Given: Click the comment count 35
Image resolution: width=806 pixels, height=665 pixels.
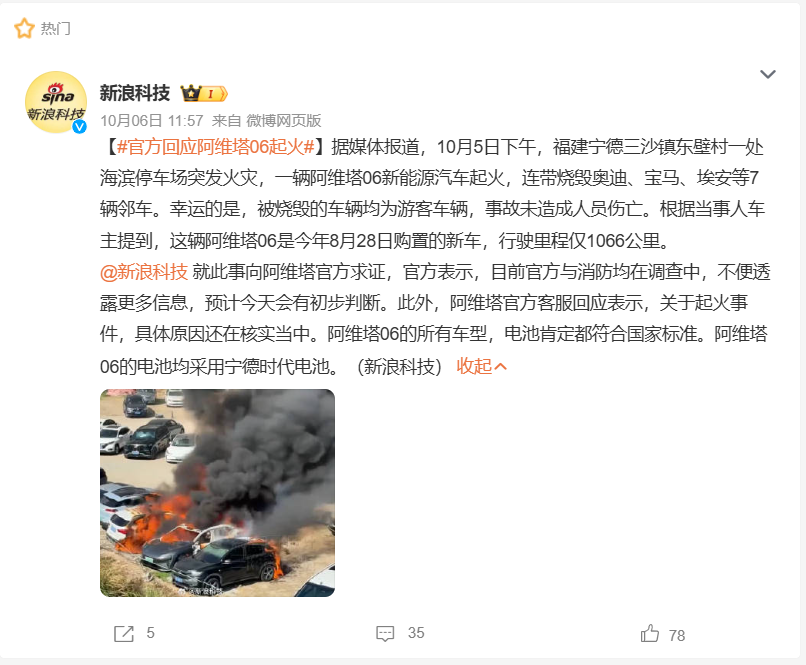Looking at the screenshot, I should click(x=416, y=633).
